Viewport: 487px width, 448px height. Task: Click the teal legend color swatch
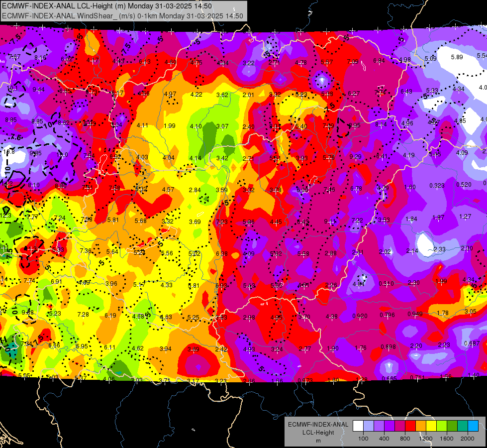click(463, 426)
